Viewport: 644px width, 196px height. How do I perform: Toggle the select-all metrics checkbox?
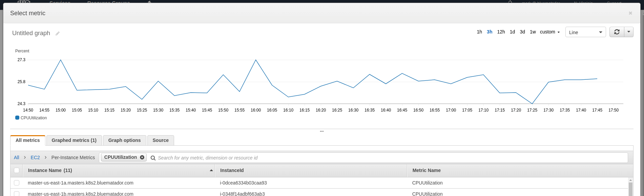coord(17,170)
